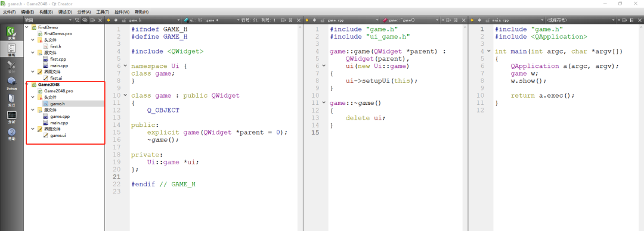
Task: Open the ui: Ui::game symbol dropdown
Action: (211, 20)
